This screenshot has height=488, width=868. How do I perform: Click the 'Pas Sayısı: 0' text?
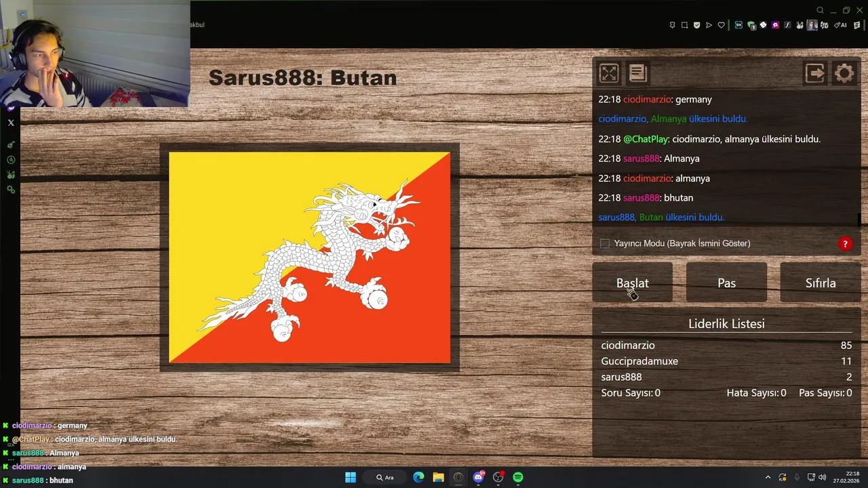coord(825,392)
